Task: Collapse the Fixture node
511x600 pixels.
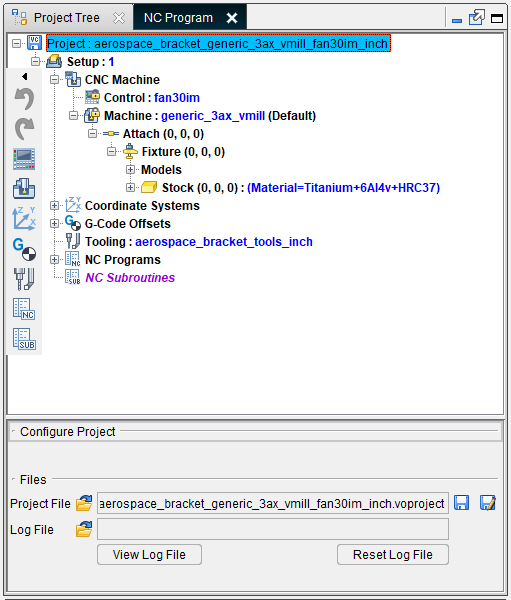Action: pyautogui.click(x=111, y=152)
